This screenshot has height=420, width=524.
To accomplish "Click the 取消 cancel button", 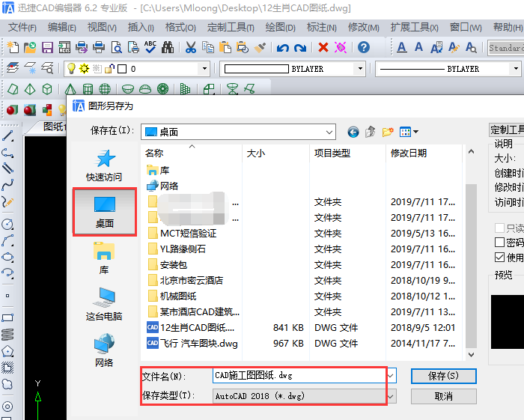I will pyautogui.click(x=443, y=397).
